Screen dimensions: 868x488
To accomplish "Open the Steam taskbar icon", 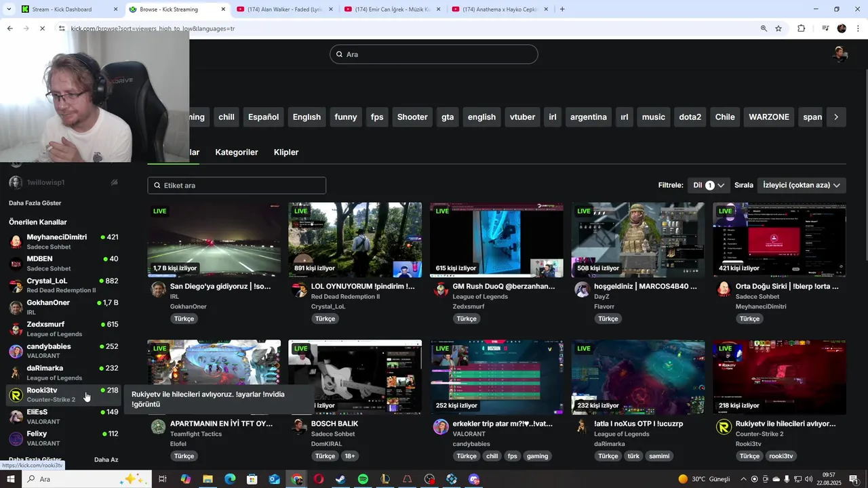I will (x=340, y=479).
